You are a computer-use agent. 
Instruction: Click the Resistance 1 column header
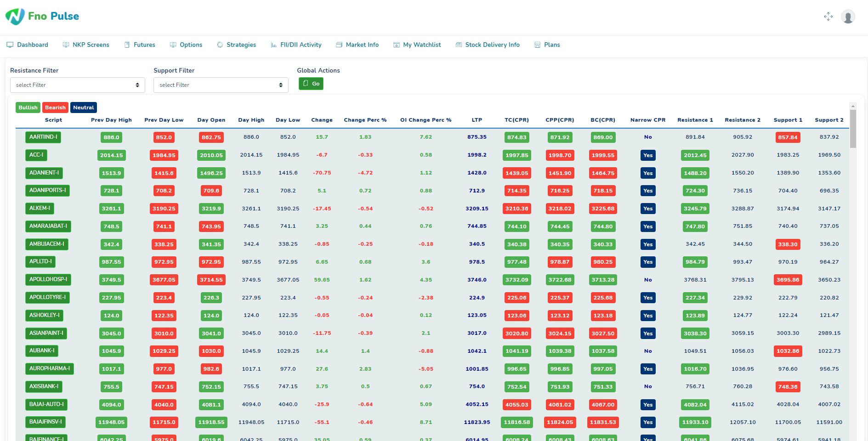point(695,120)
